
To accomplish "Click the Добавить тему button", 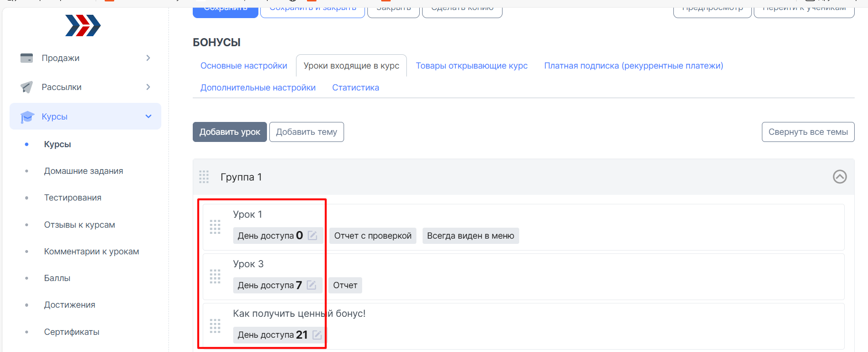I will (306, 132).
